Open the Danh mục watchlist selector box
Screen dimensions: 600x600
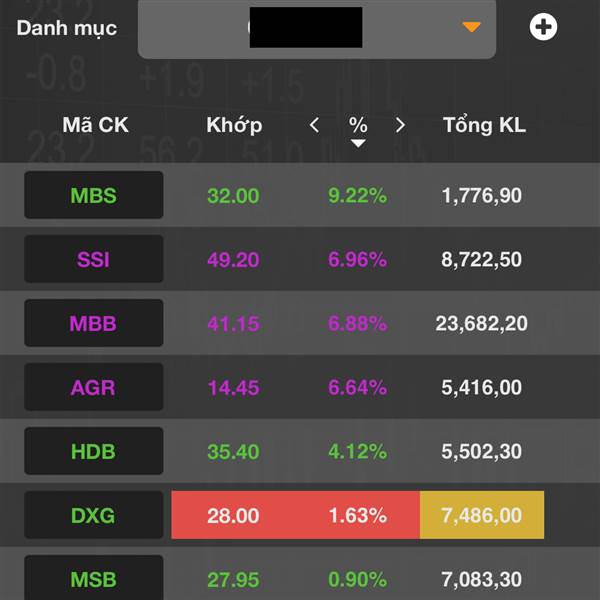click(x=317, y=28)
